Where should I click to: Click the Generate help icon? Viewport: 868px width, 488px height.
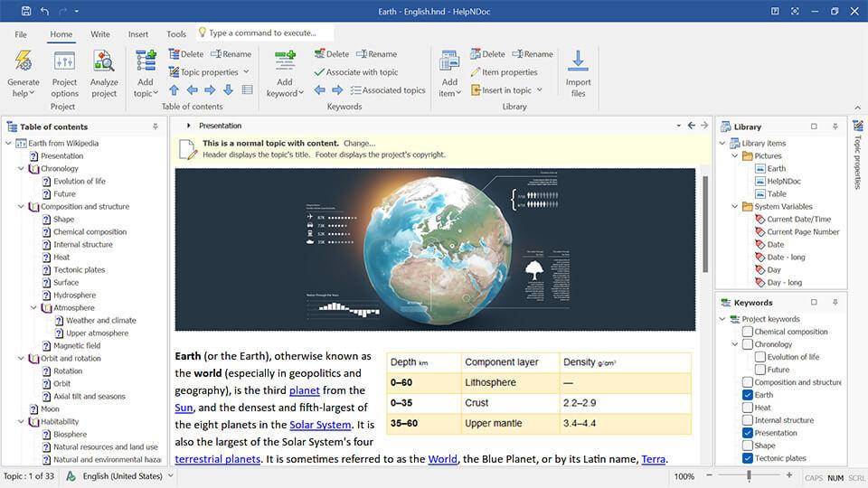pos(24,62)
